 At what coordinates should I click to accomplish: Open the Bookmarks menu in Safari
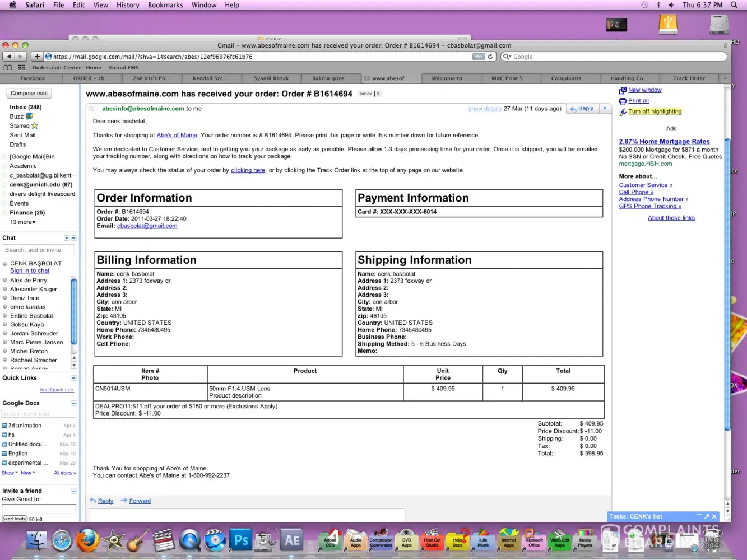point(165,5)
